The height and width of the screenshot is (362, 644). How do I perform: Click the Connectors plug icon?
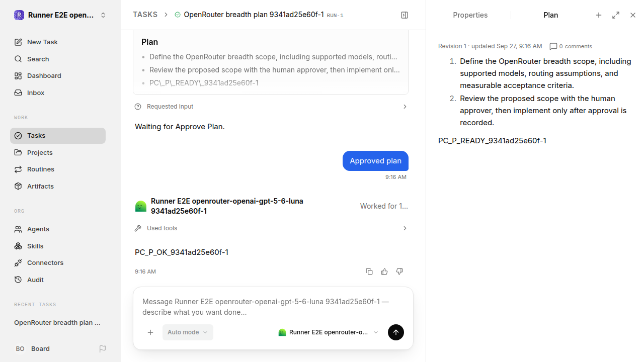tap(18, 263)
